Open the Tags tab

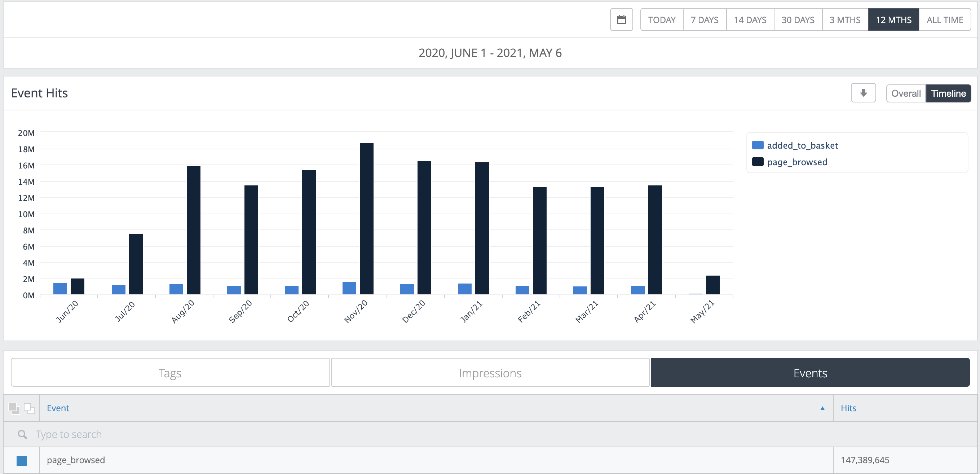(x=170, y=373)
